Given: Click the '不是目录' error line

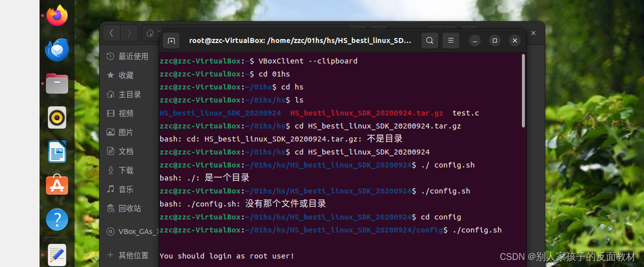Looking at the screenshot, I should coord(281,139).
